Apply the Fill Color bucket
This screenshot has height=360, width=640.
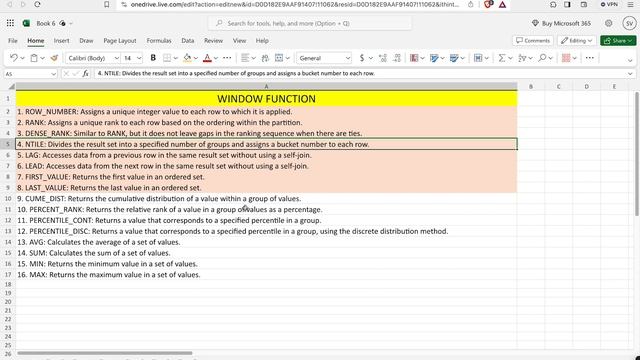coord(187,58)
